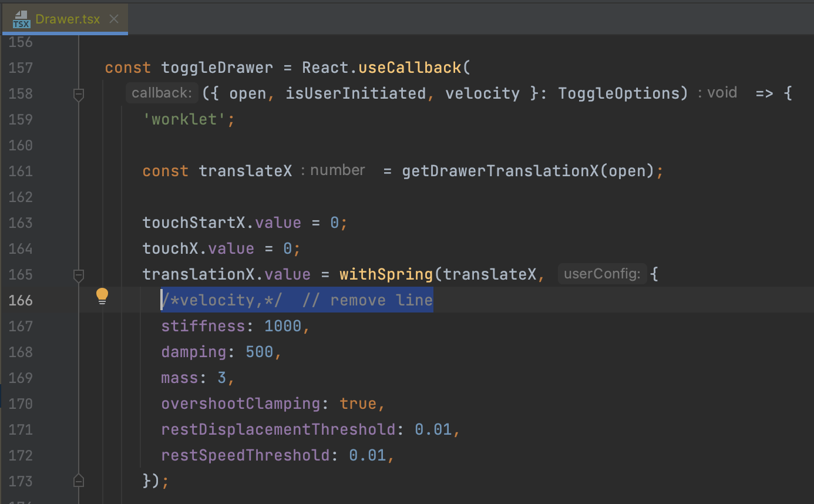Click the 'ToggleOptions' type name
Screen dimensions: 814x504
[x=618, y=93]
